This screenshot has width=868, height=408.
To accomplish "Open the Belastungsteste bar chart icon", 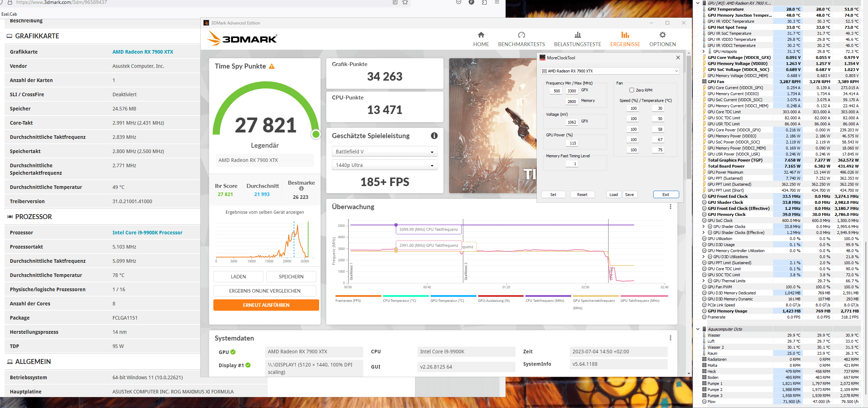I will tap(578, 35).
